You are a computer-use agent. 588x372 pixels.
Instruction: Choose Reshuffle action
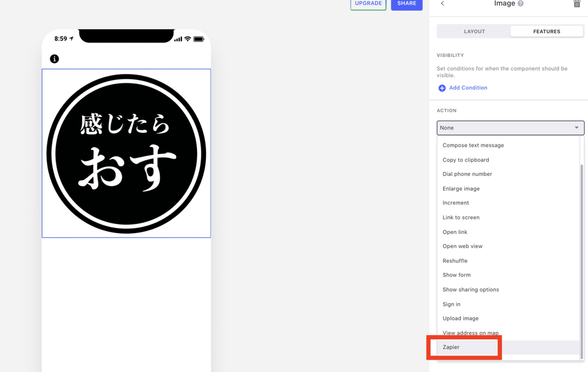(508, 261)
